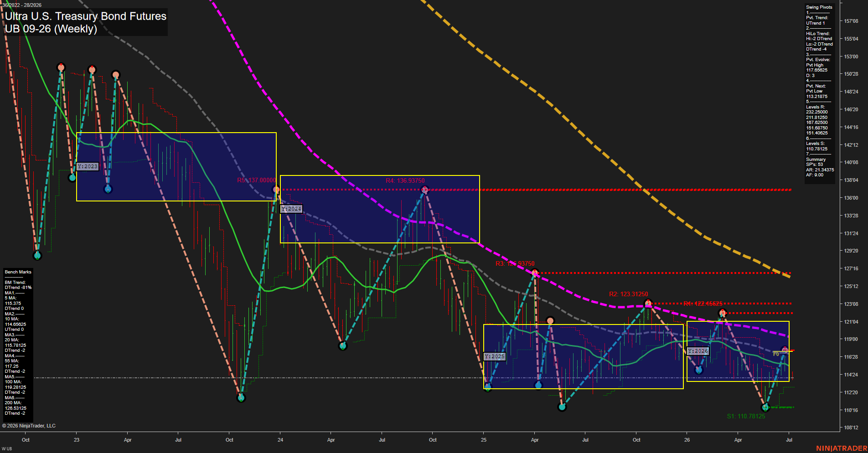Click the Y:2026 yearly box label

click(698, 351)
